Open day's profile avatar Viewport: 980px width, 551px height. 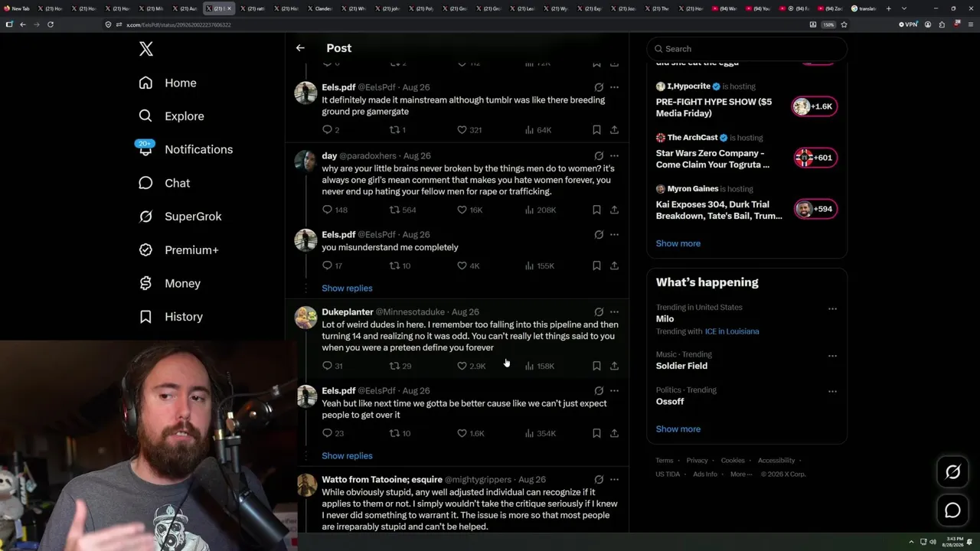[x=306, y=161]
